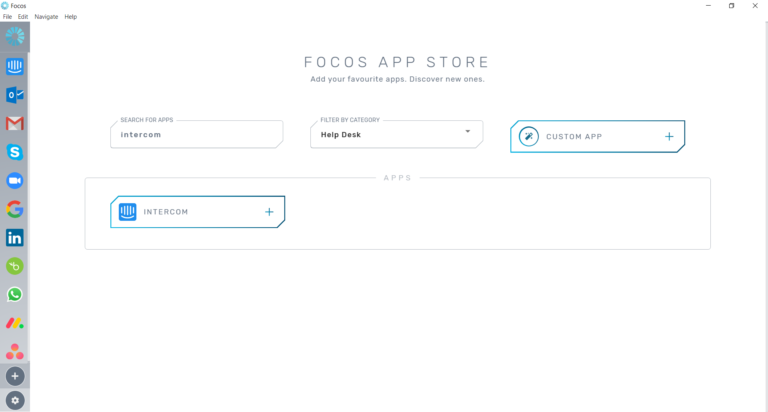Click the Custom App label
This screenshot has width=768, height=412.
pos(574,137)
